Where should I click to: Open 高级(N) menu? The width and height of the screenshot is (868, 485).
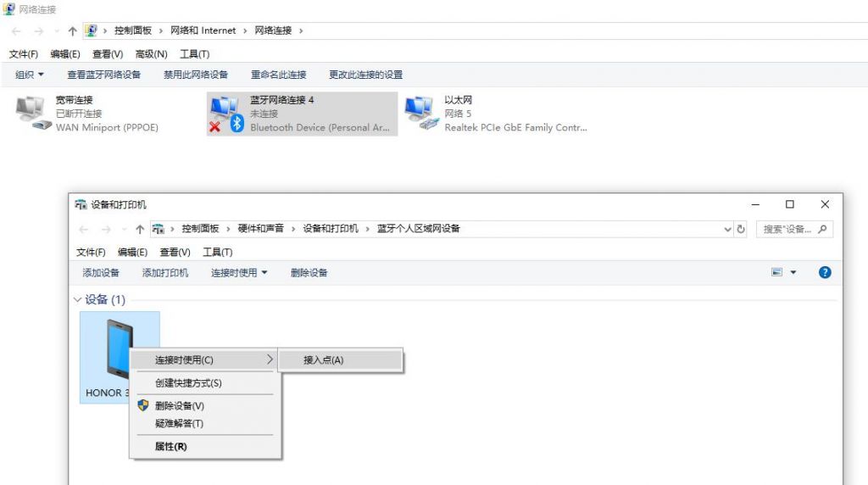pyautogui.click(x=151, y=53)
